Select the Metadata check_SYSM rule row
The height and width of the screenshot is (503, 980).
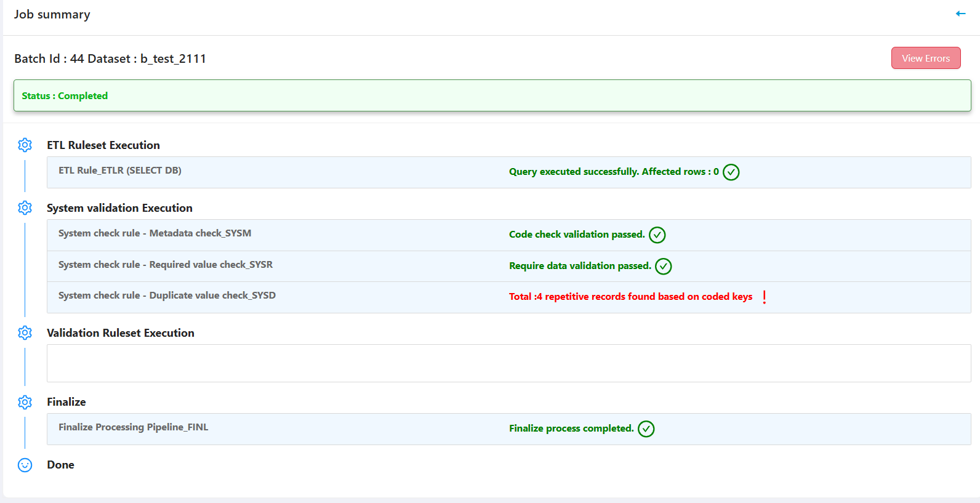coord(155,233)
